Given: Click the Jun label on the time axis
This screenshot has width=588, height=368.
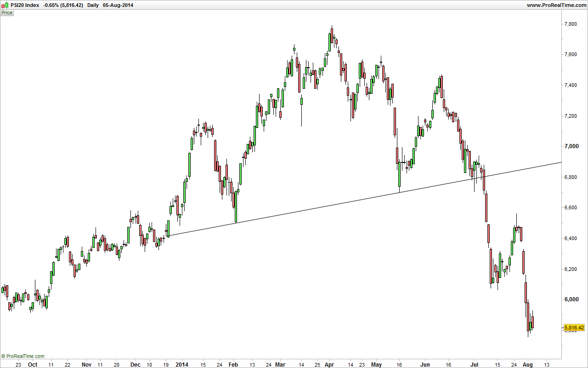Looking at the screenshot, I should (x=425, y=364).
